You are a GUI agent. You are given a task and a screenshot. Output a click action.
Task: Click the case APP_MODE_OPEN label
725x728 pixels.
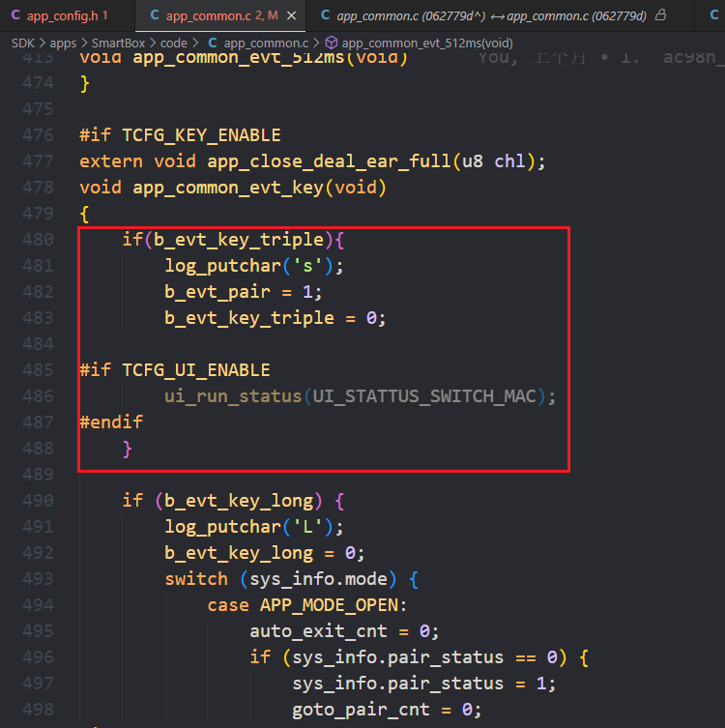click(x=307, y=605)
